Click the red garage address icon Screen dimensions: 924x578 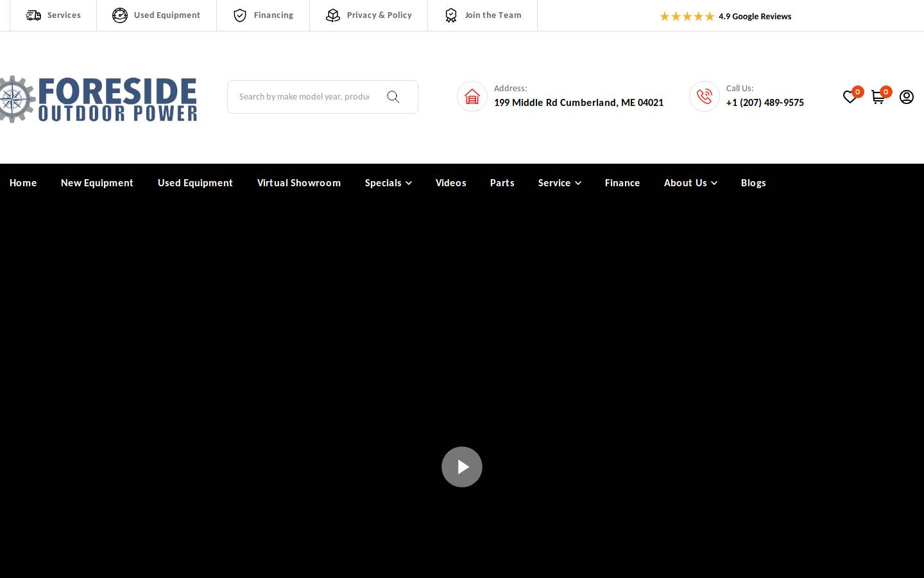[x=472, y=96]
